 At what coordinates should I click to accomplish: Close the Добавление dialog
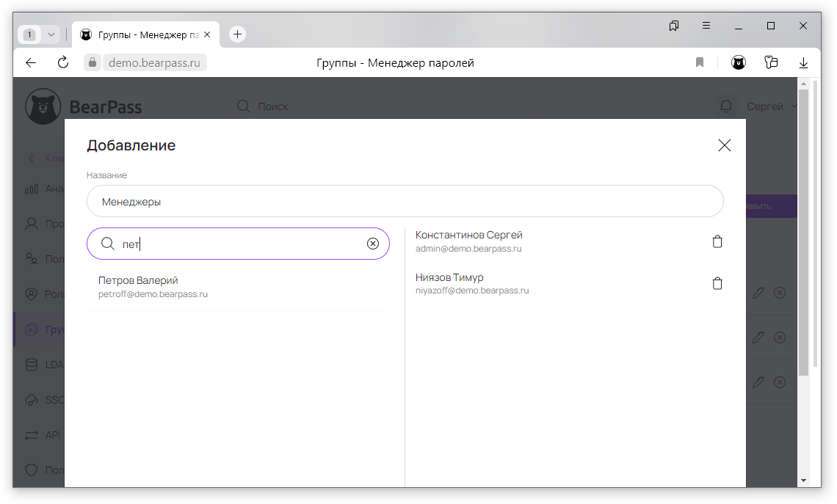[724, 145]
